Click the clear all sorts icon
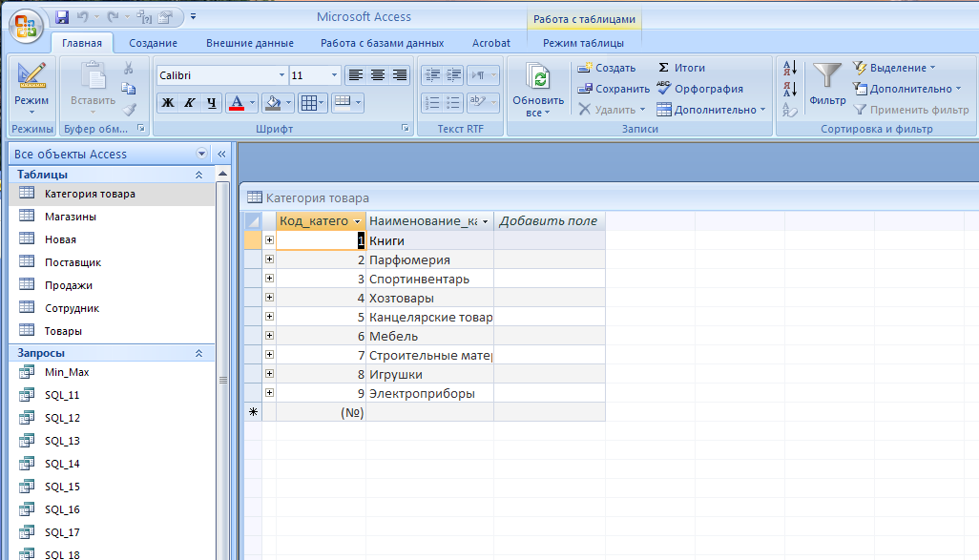The height and width of the screenshot is (560, 979). [790, 111]
